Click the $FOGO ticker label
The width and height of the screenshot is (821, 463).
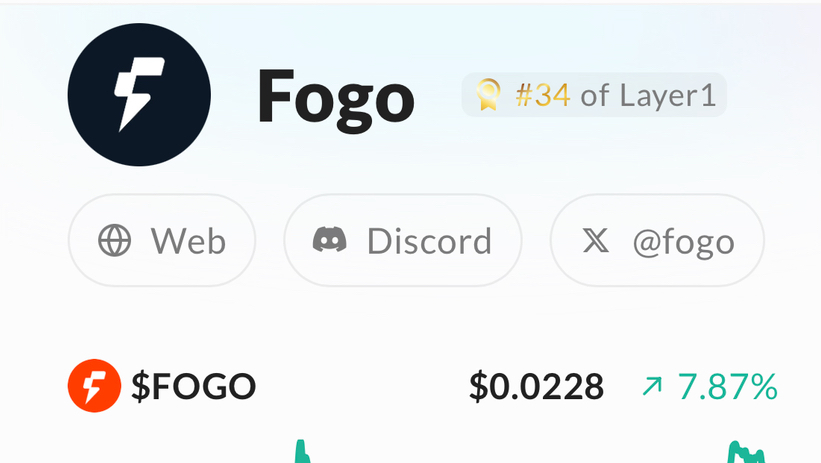point(193,387)
